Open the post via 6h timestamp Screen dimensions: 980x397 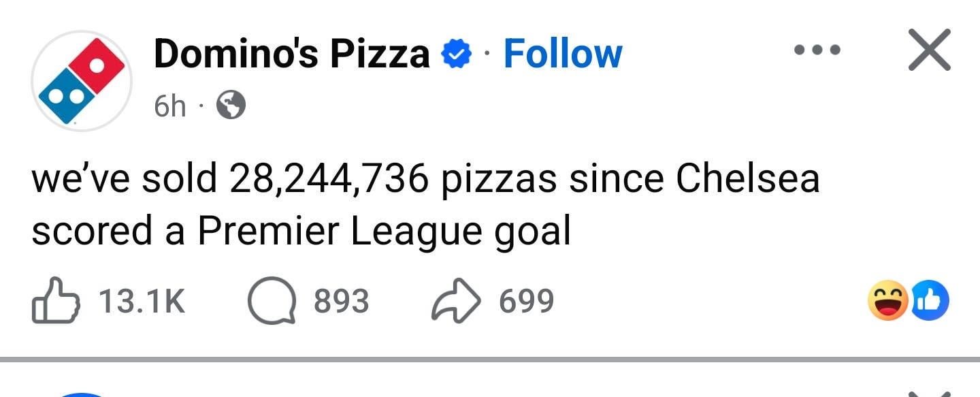[170, 106]
